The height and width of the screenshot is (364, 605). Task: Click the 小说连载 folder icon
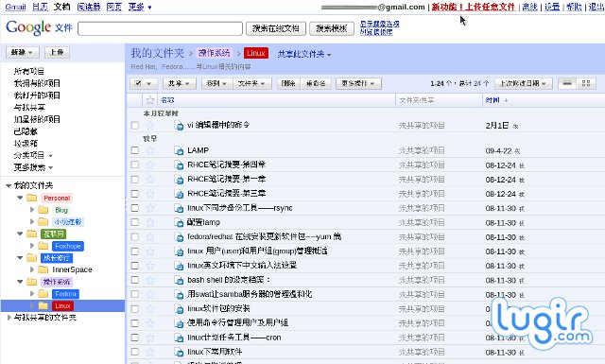43,221
